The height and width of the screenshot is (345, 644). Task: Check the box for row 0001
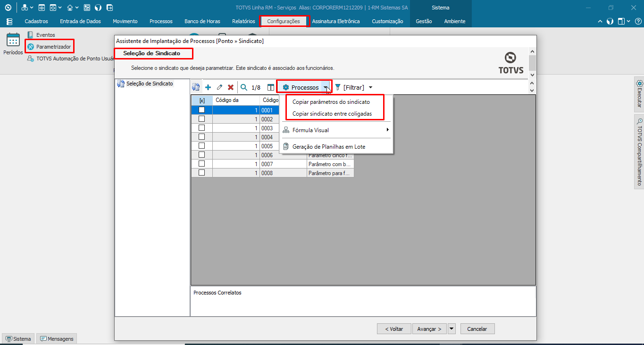(202, 110)
